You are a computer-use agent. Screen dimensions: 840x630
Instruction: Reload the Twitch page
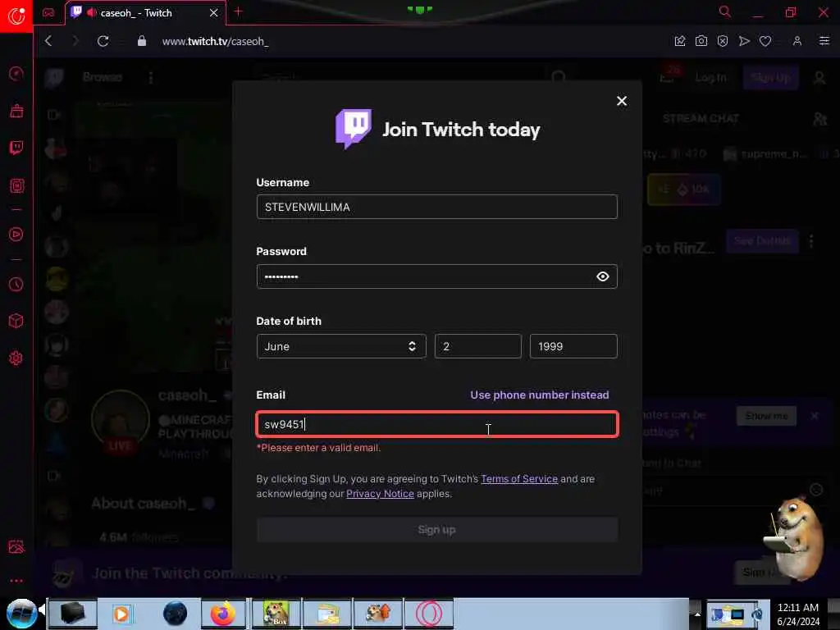103,41
